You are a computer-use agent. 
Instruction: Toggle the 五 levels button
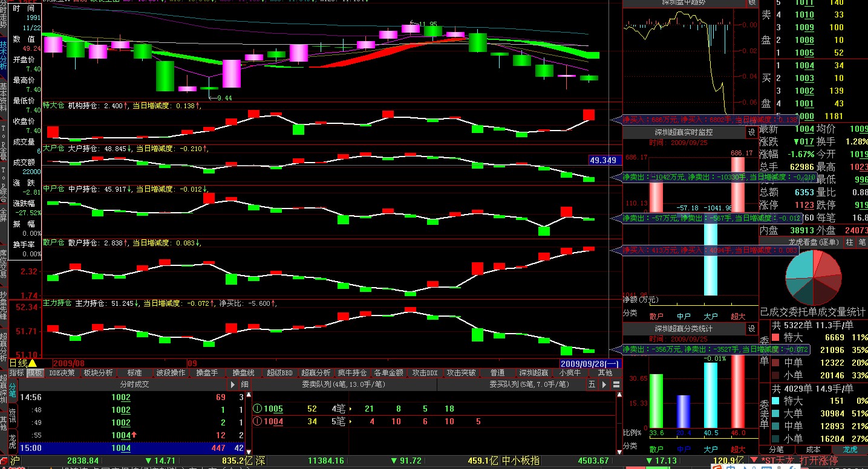(x=592, y=384)
